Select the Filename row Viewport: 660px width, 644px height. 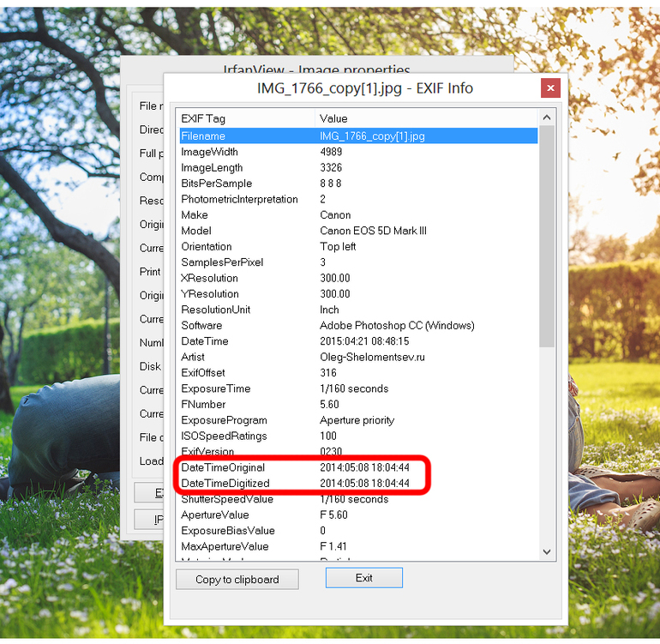click(358, 136)
